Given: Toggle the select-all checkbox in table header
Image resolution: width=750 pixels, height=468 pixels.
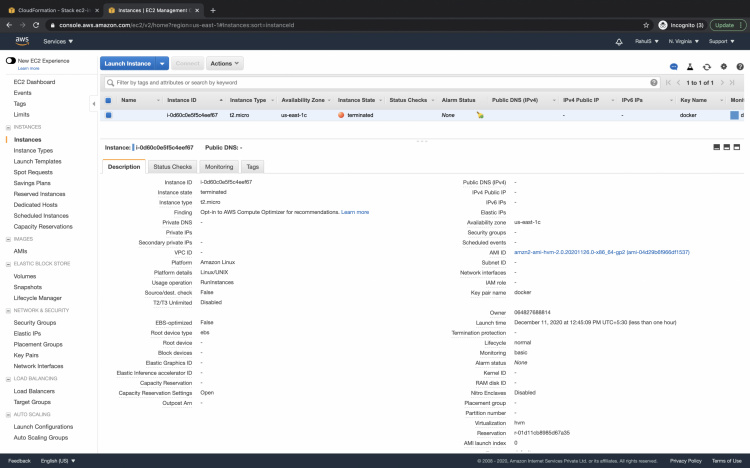Looking at the screenshot, I should coord(108,100).
